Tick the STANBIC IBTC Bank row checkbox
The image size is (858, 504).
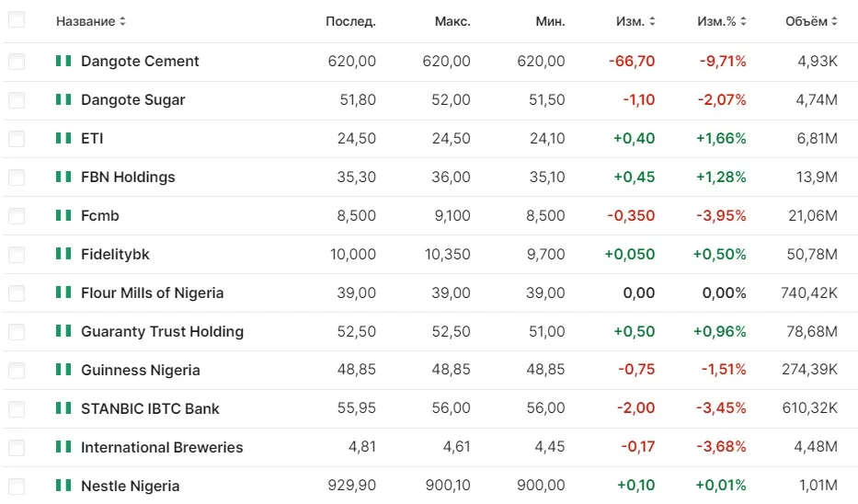(17, 409)
